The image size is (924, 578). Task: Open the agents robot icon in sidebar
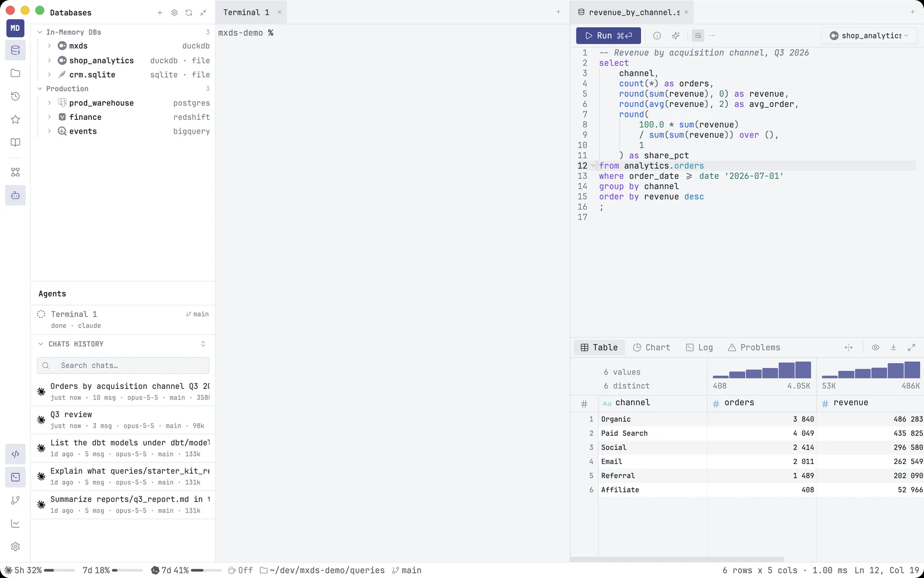tap(15, 195)
